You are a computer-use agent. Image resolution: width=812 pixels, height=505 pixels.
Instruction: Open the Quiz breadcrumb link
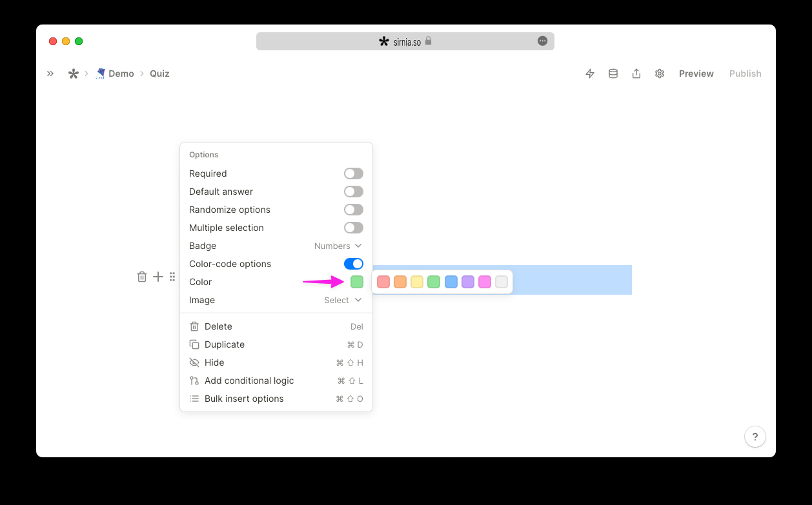click(x=159, y=74)
